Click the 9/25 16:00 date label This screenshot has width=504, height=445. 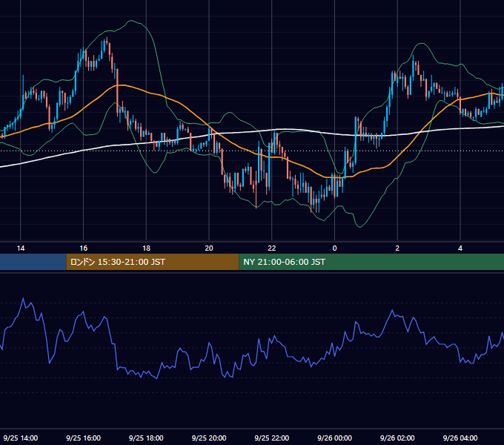tap(83, 438)
